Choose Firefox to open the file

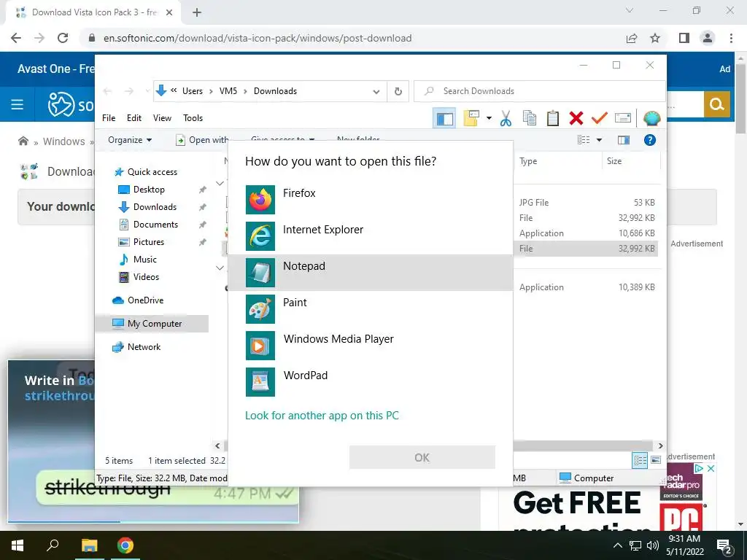tap(371, 200)
